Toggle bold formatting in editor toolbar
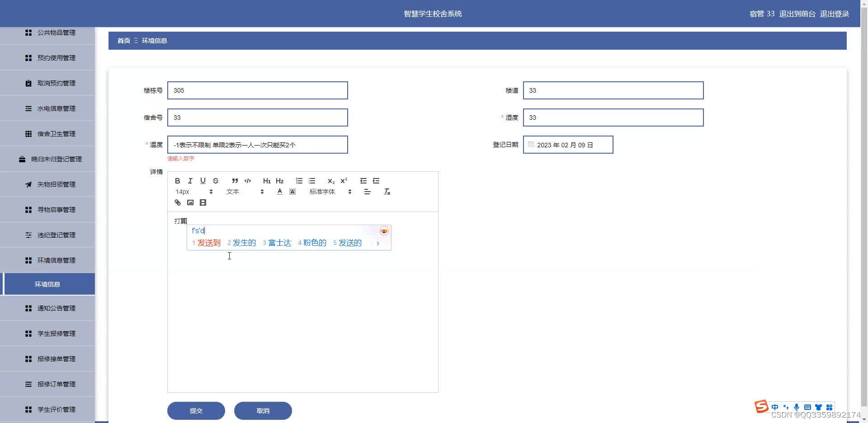868x423 pixels. click(x=178, y=181)
